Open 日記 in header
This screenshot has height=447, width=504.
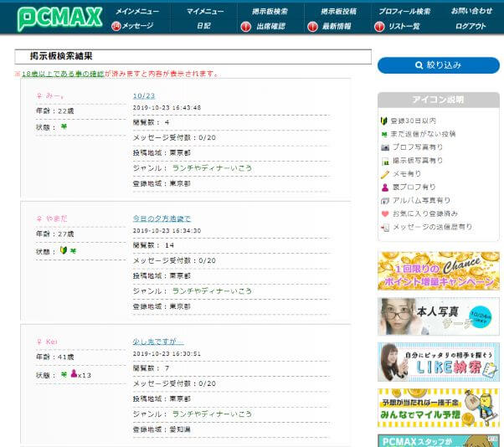click(203, 26)
